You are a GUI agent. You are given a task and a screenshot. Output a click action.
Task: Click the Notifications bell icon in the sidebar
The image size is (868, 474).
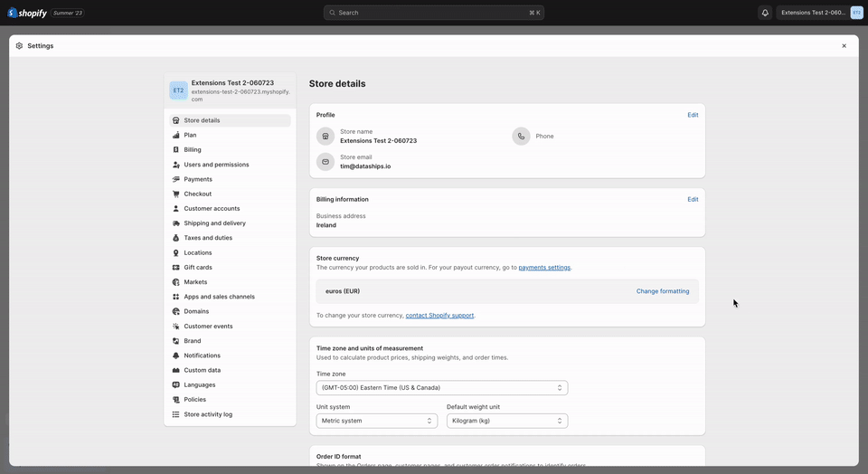176,355
